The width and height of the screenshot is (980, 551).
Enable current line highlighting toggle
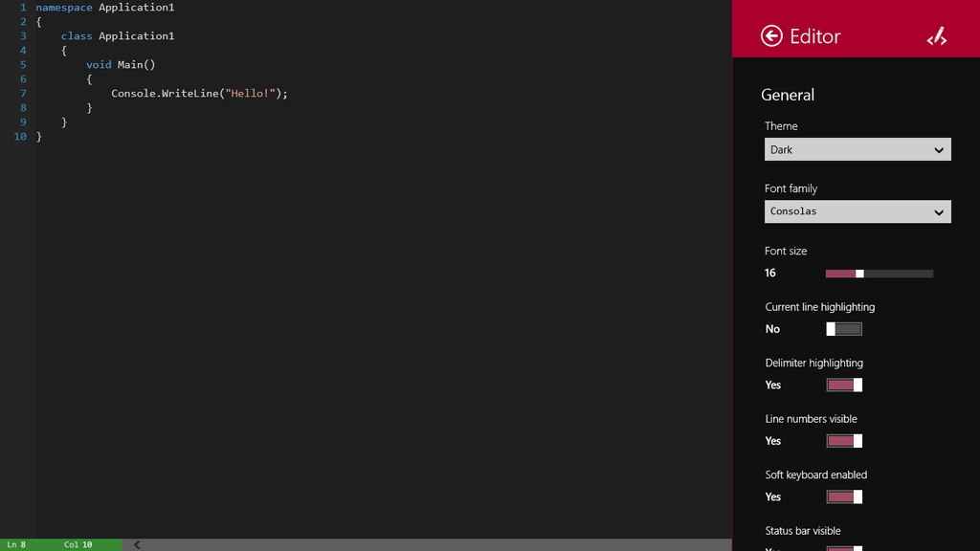point(844,329)
